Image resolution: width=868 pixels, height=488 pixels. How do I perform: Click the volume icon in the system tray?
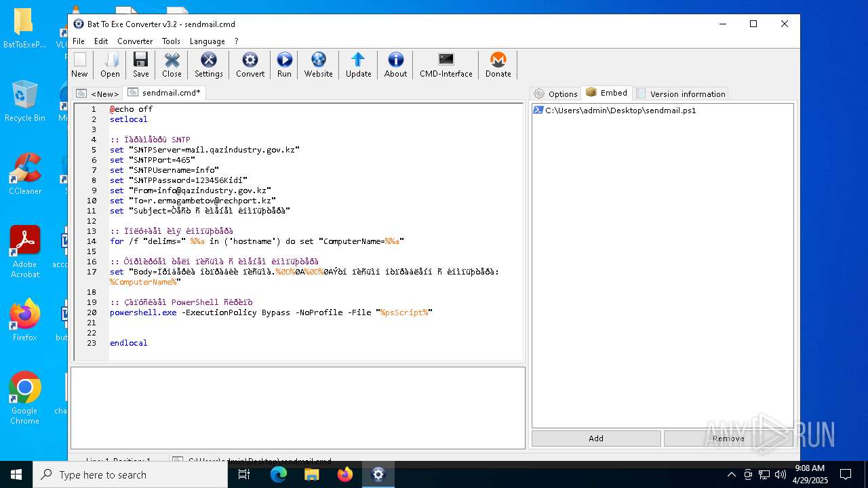pos(780,474)
